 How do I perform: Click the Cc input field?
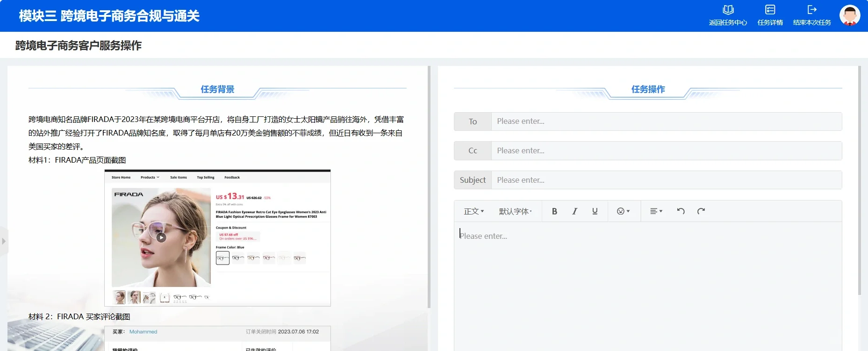[667, 151]
